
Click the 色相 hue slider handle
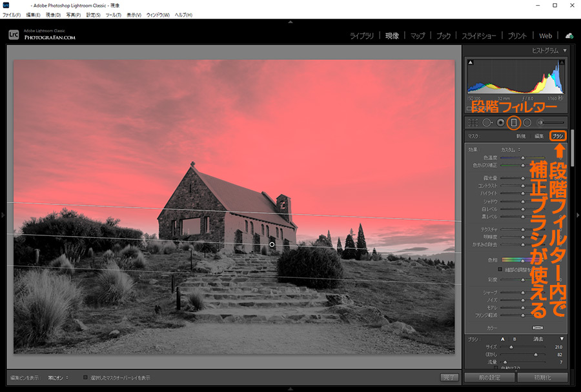[523, 260]
